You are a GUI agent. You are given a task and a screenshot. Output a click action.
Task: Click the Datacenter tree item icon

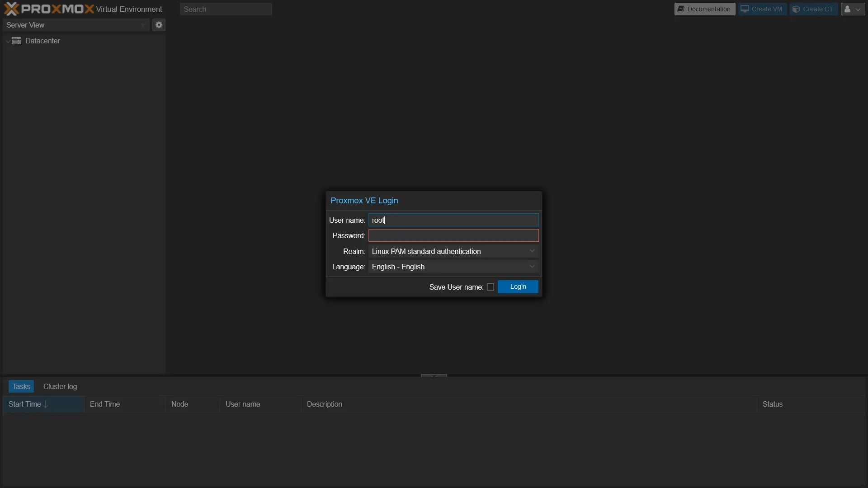coord(17,41)
